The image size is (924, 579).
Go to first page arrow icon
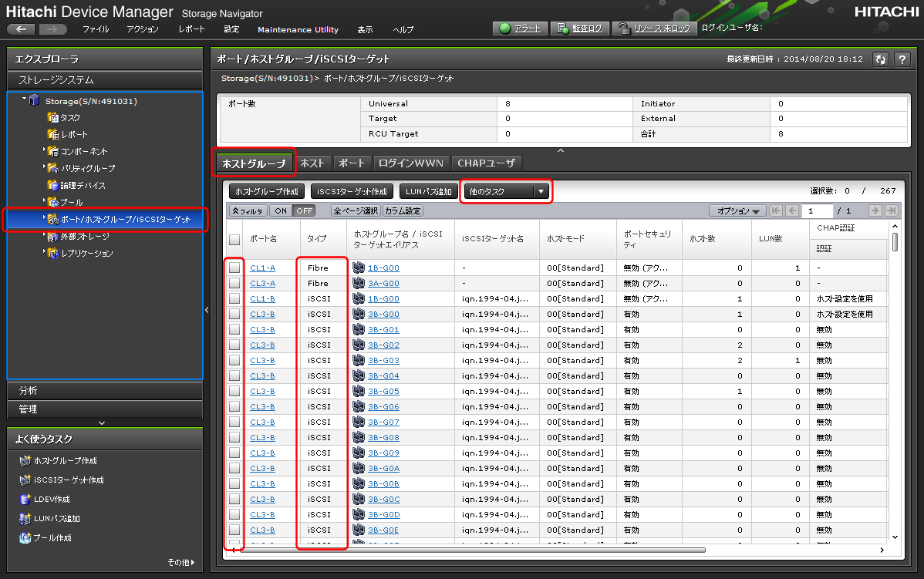tap(776, 210)
